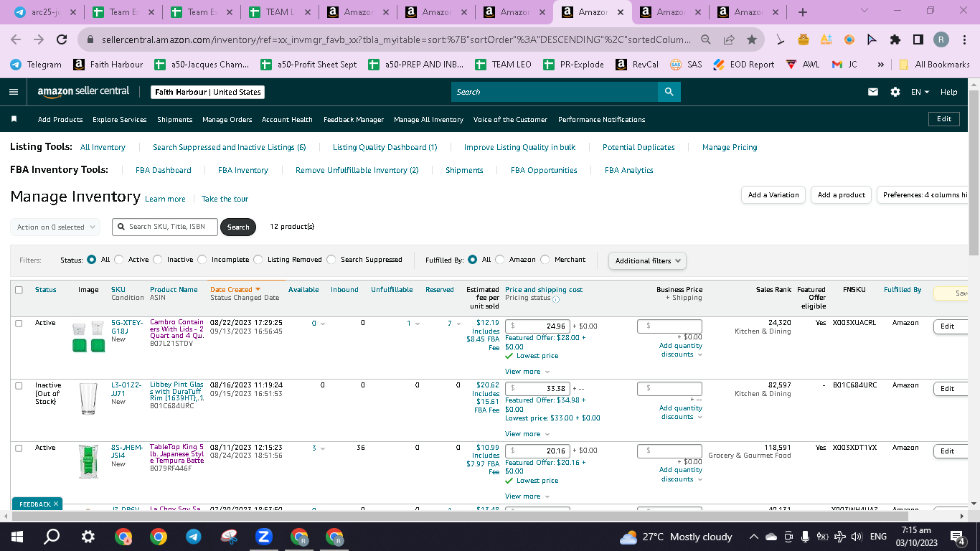Open the Action on 0 selected dropdown
Viewport: 980px width, 551px height.
tap(55, 227)
